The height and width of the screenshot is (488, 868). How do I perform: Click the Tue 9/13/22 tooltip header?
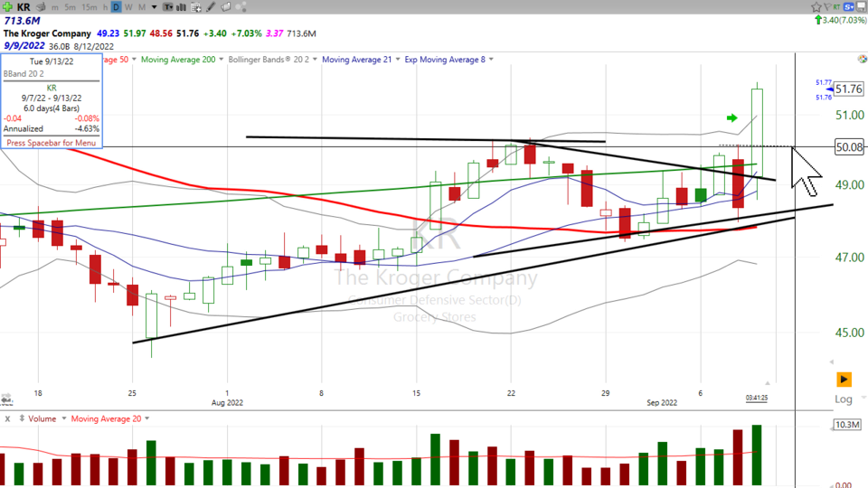click(52, 61)
